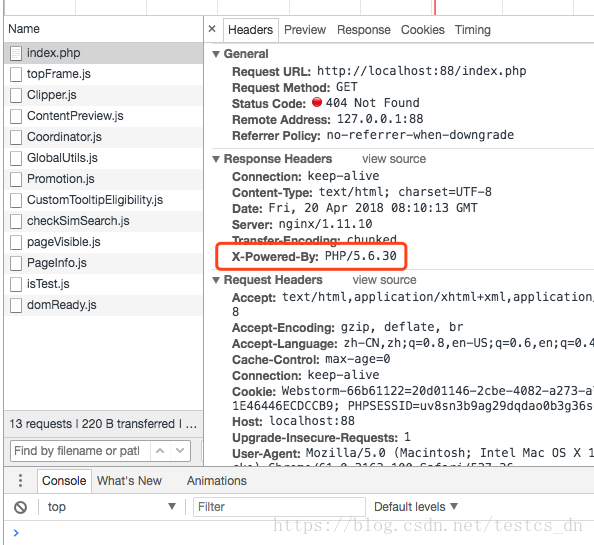Open the Animations drawer tab
594x545 pixels.
217,481
